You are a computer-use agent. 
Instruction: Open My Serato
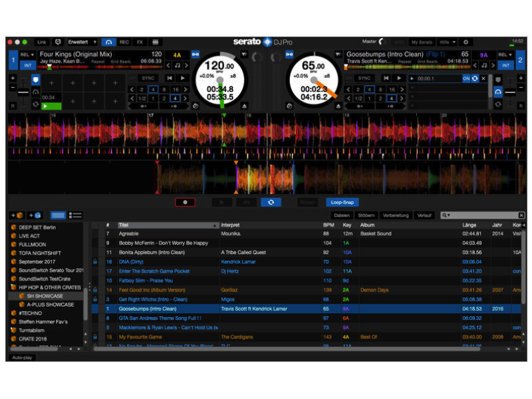click(x=422, y=42)
